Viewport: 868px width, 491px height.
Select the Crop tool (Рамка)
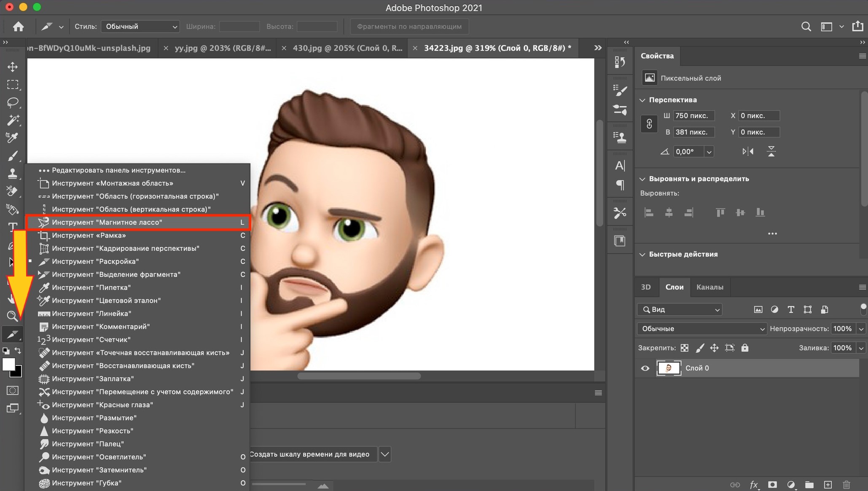[88, 235]
